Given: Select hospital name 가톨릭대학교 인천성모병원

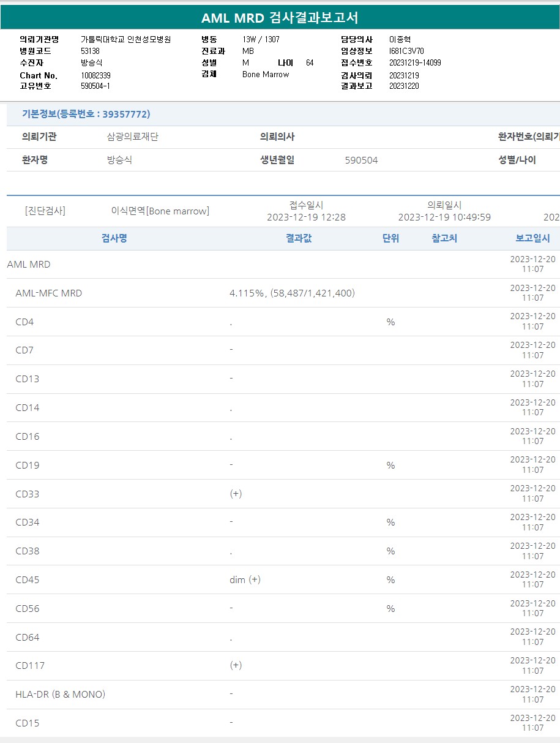Looking at the screenshot, I should click(126, 39).
